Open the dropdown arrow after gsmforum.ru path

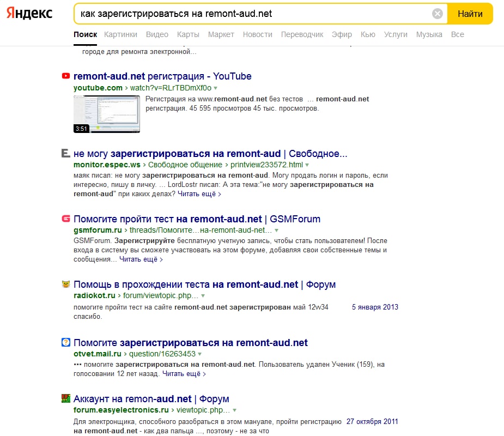[276, 231]
